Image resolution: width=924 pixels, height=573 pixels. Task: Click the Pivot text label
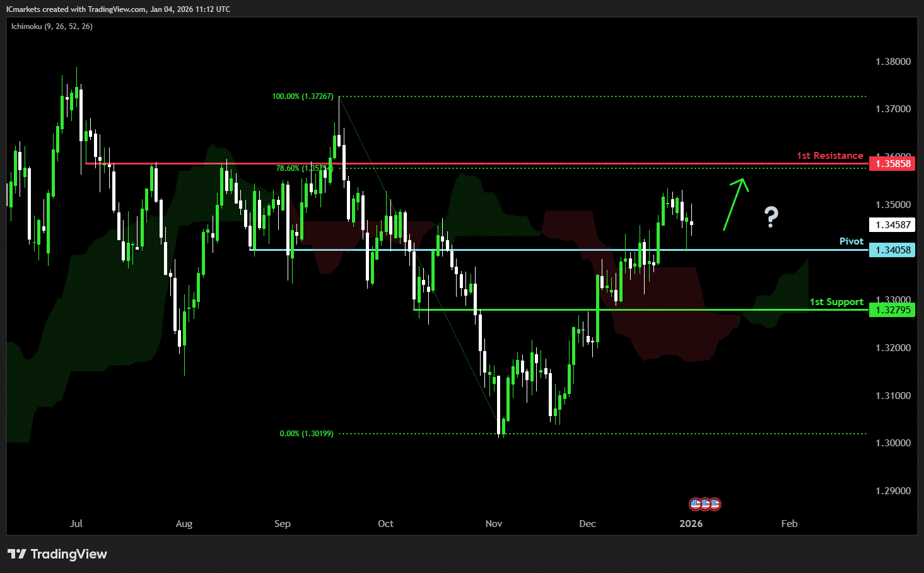pyautogui.click(x=851, y=241)
